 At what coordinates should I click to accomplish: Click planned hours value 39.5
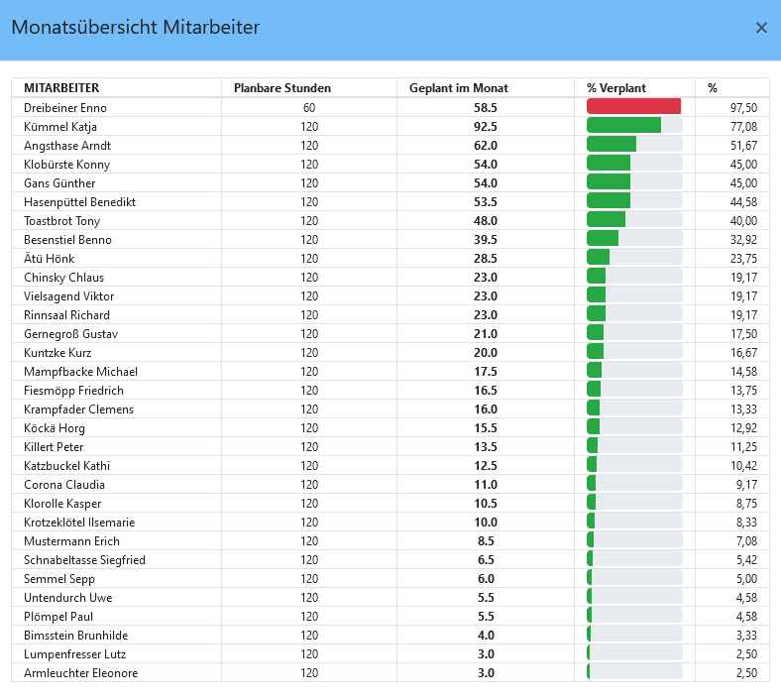coord(485,240)
